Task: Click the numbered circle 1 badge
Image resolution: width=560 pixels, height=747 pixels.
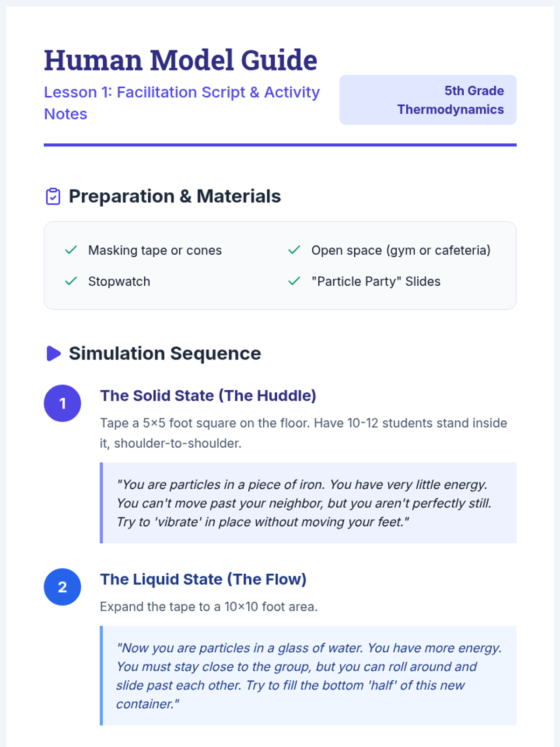Action: point(63,403)
